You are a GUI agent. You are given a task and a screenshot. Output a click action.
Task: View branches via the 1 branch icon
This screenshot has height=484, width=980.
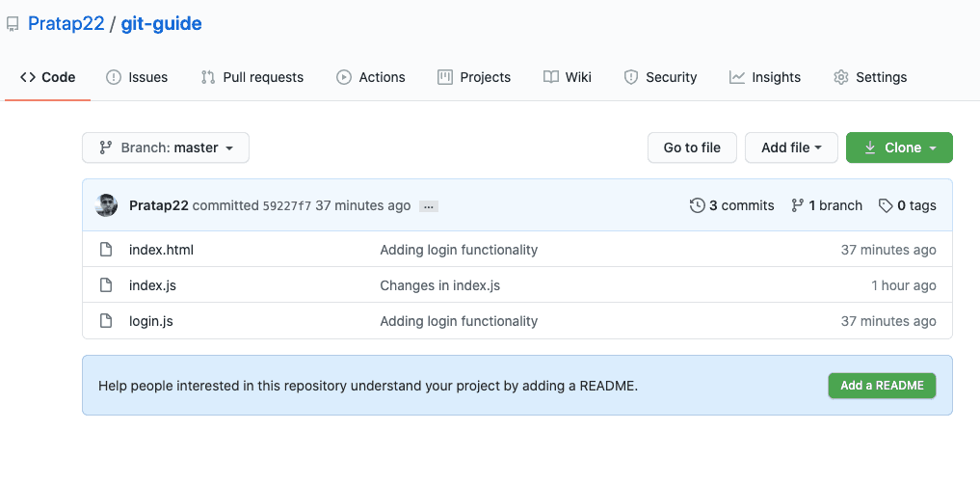[797, 205]
